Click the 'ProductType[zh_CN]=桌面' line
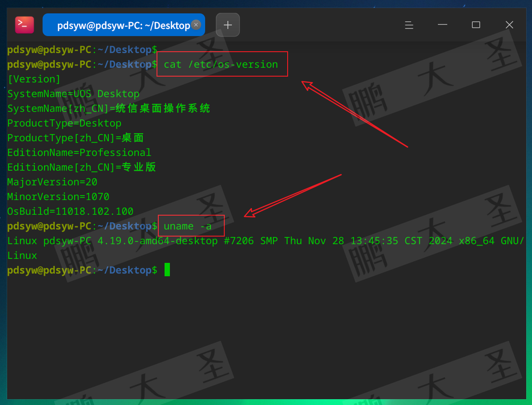 (x=76, y=138)
